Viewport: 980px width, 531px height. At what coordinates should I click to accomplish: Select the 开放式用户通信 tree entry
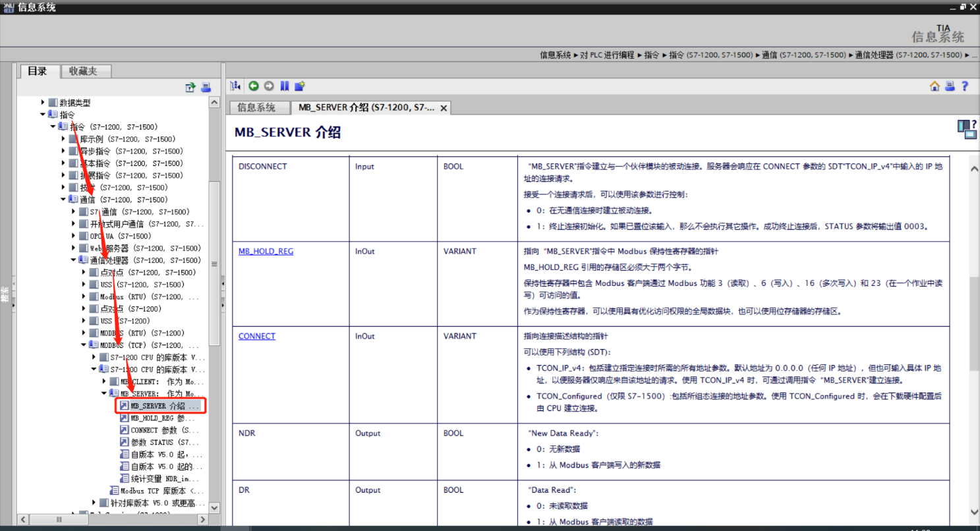point(146,224)
